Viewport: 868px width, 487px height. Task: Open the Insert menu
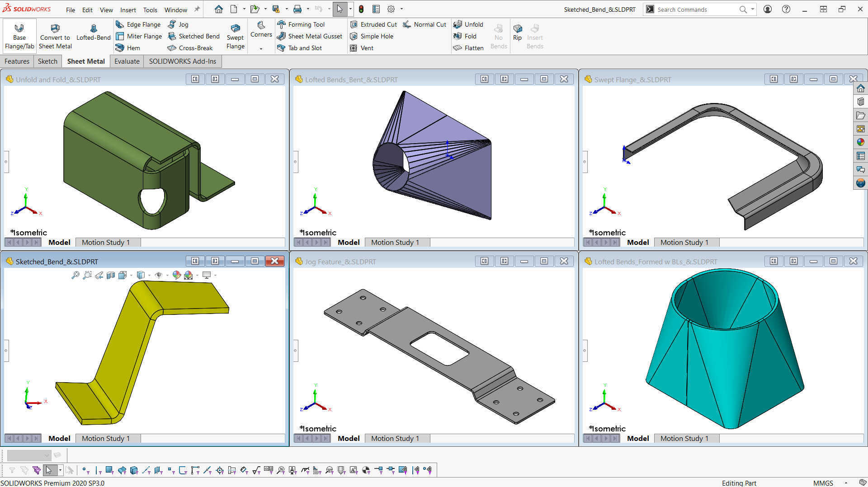pos(127,9)
